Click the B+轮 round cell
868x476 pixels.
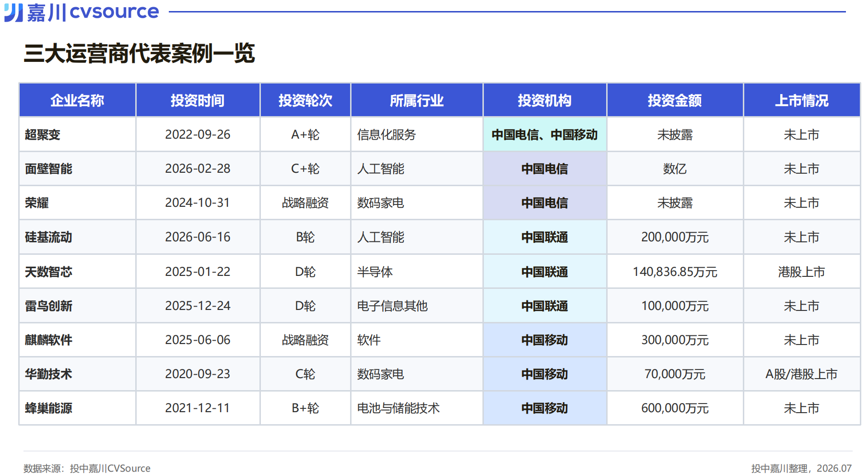(x=305, y=408)
